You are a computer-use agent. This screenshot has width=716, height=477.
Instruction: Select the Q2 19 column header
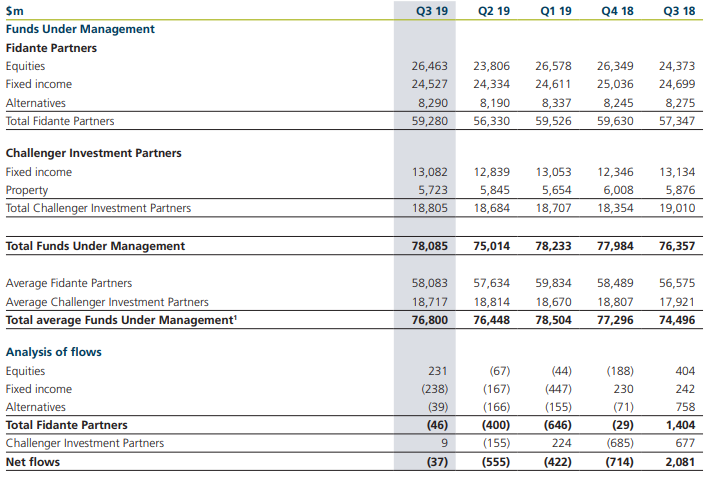[494, 11]
